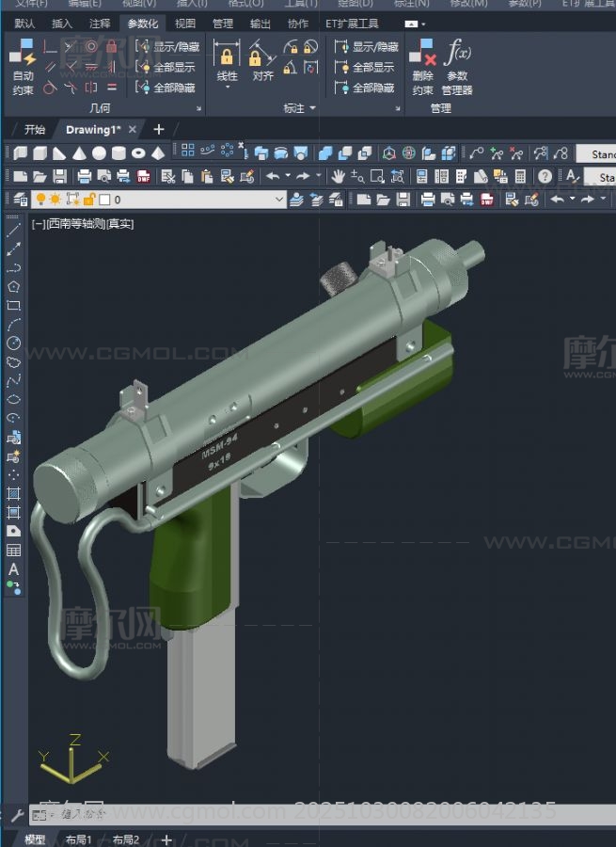Expand the layer name dropdown list
Screen dimensions: 616x847
pyautogui.click(x=278, y=200)
